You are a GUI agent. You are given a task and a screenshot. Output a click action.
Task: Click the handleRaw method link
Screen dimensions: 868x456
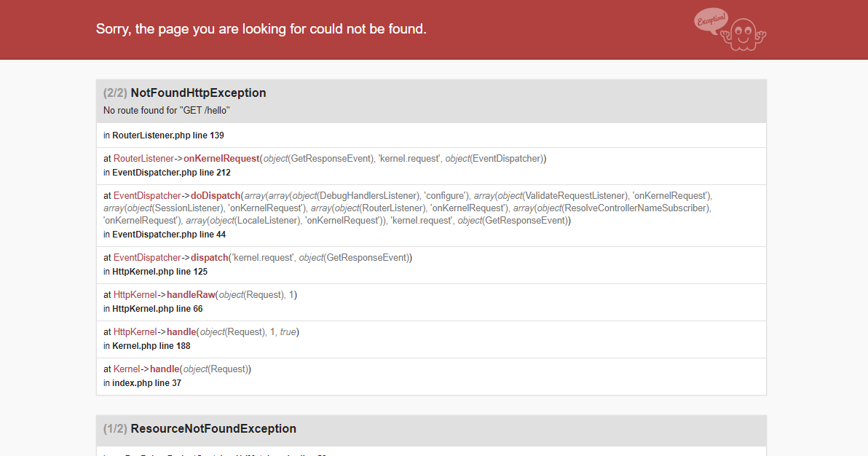[190, 294]
